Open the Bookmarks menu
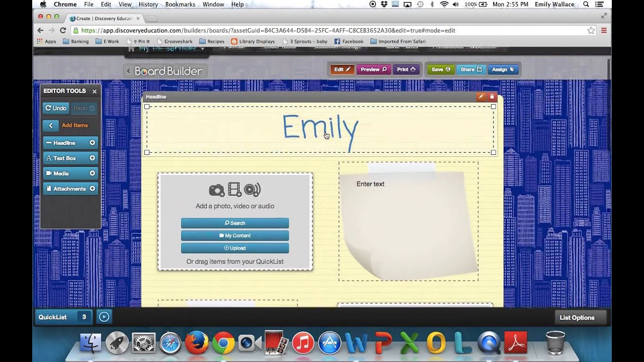The width and height of the screenshot is (644, 362). [180, 5]
